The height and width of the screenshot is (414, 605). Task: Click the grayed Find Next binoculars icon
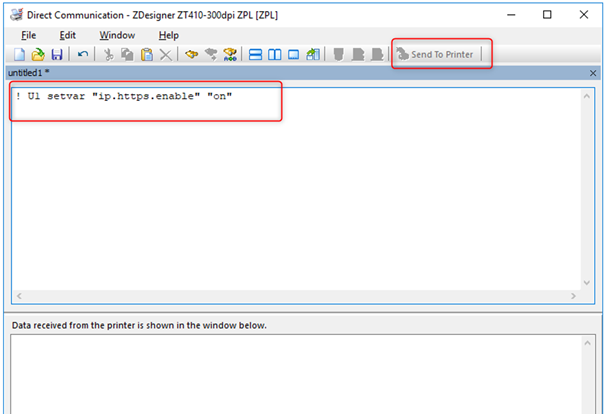(x=211, y=54)
